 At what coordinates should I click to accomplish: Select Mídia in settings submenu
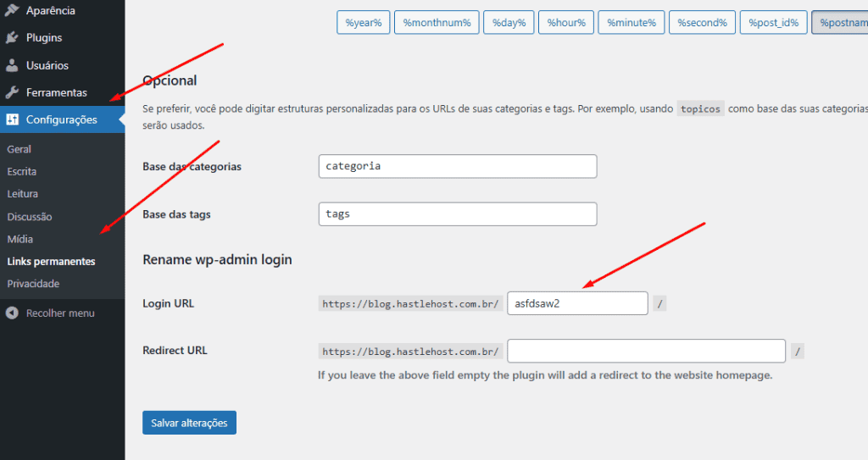pyautogui.click(x=19, y=239)
